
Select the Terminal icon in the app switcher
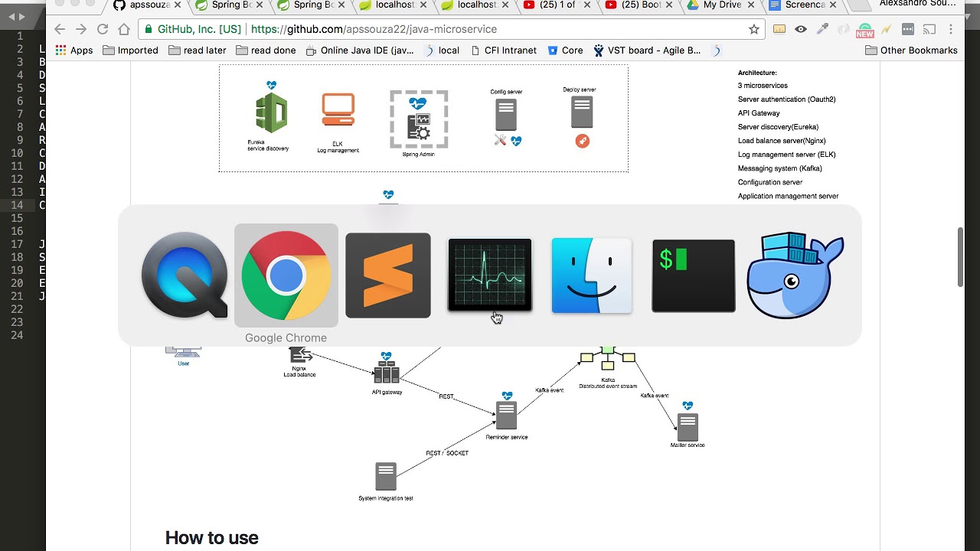point(693,275)
